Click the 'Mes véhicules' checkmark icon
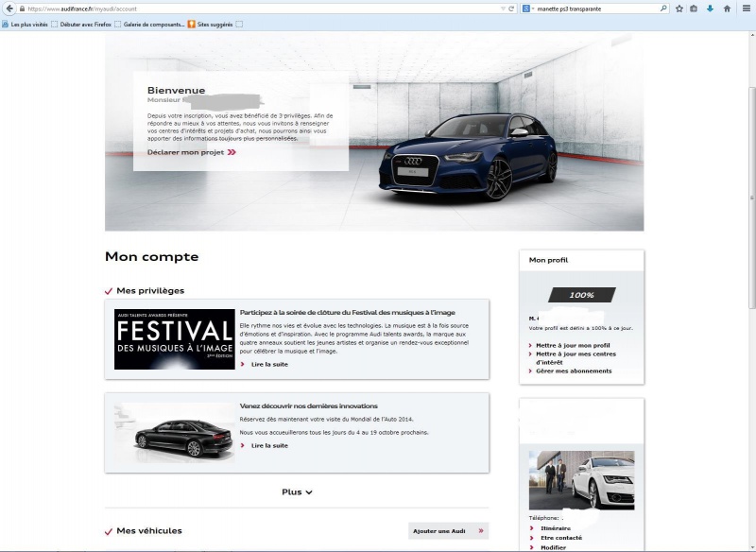The width and height of the screenshot is (756, 552). pos(109,532)
